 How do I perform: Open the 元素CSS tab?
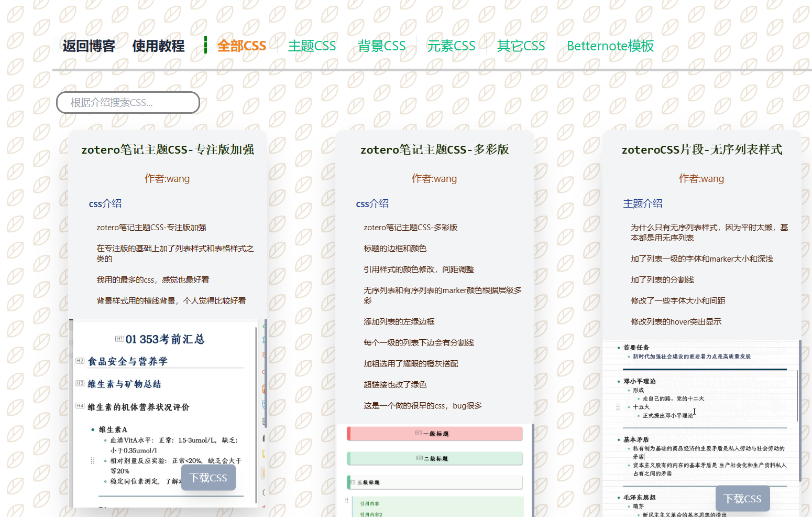click(451, 46)
